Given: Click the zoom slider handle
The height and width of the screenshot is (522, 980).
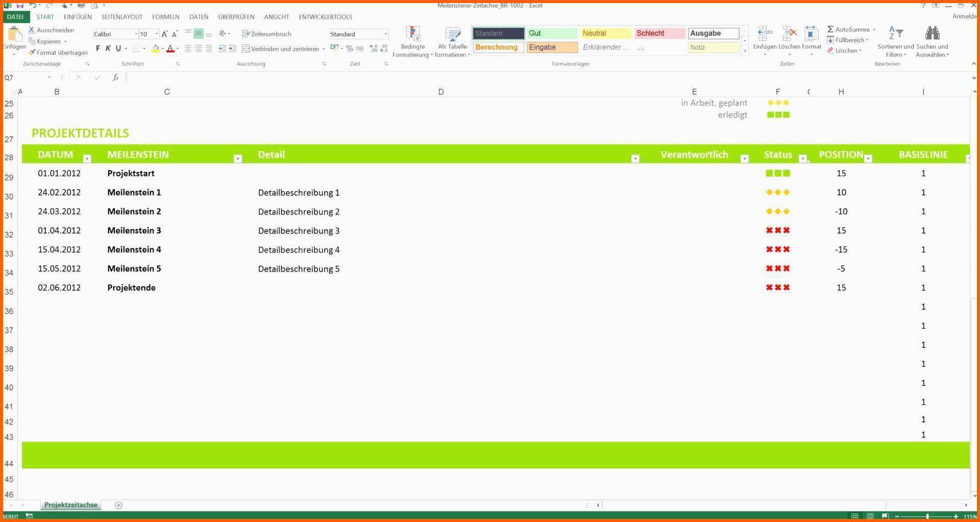Looking at the screenshot, I should [927, 516].
